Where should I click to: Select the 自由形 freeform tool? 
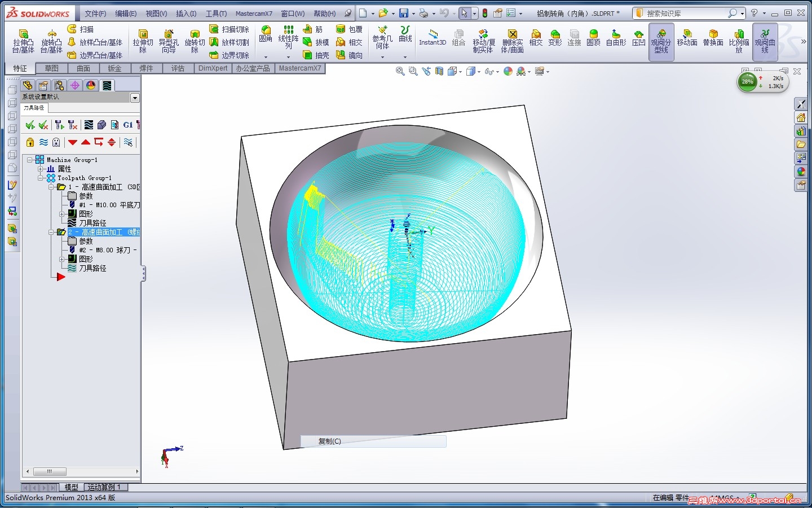(x=616, y=38)
